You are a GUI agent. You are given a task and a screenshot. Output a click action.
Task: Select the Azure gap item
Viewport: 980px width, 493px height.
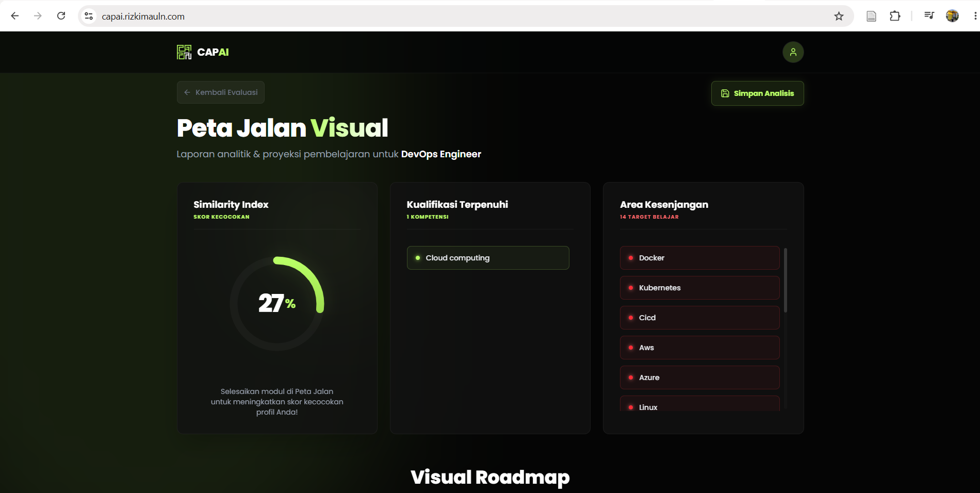(699, 377)
